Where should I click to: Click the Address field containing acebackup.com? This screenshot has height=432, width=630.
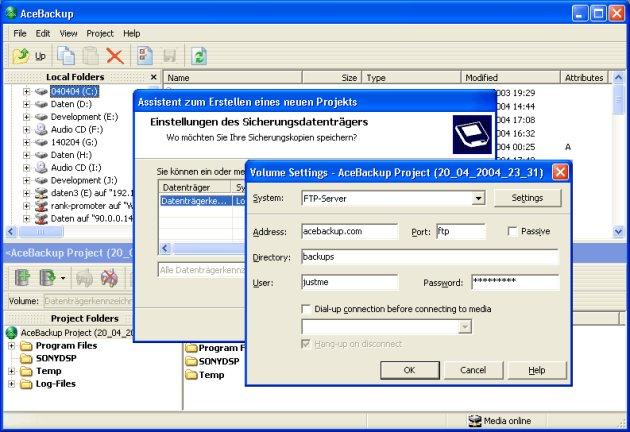349,231
